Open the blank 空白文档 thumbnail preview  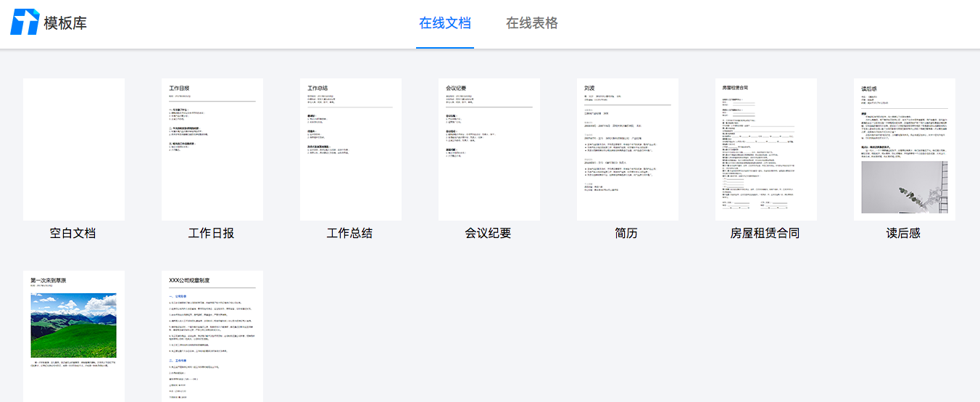tap(74, 149)
